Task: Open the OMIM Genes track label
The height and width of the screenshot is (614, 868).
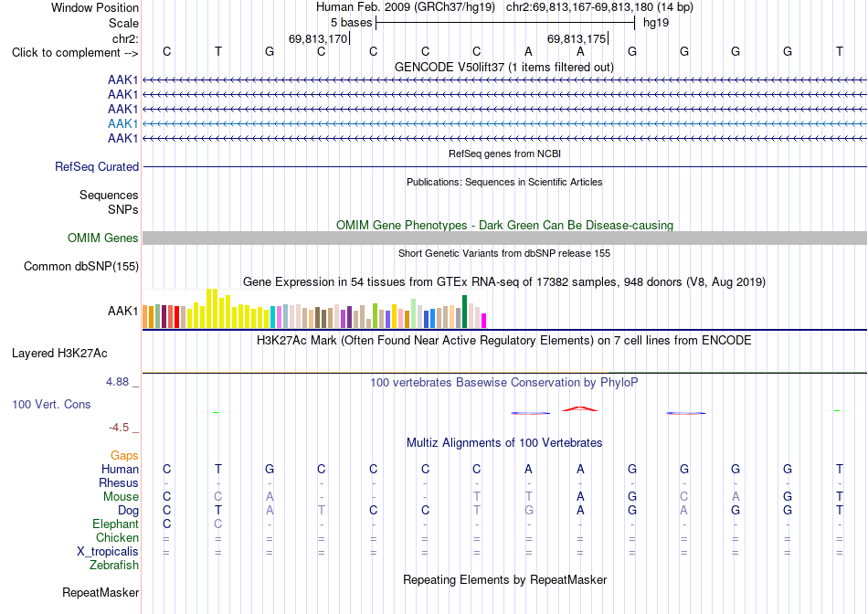Action: pyautogui.click(x=103, y=238)
